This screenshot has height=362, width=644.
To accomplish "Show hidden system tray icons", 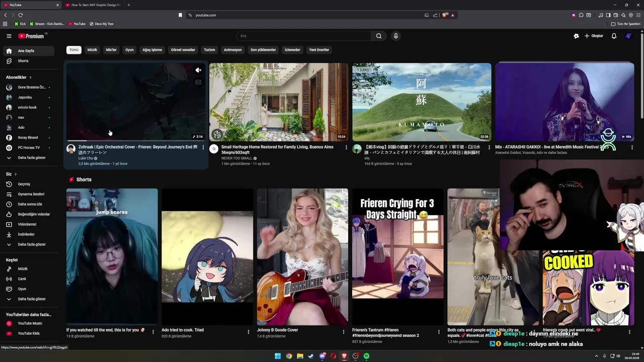I will tap(596, 356).
